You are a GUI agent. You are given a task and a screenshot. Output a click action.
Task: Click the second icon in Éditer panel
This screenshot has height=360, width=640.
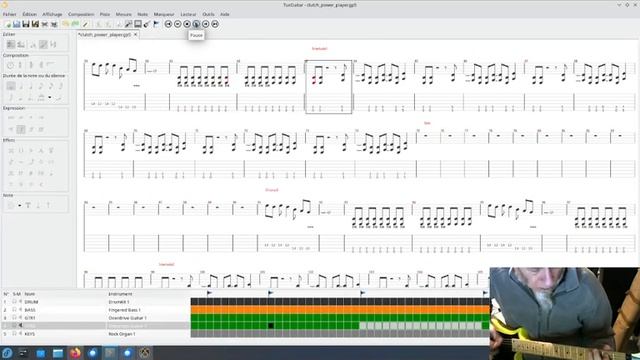(x=21, y=44)
